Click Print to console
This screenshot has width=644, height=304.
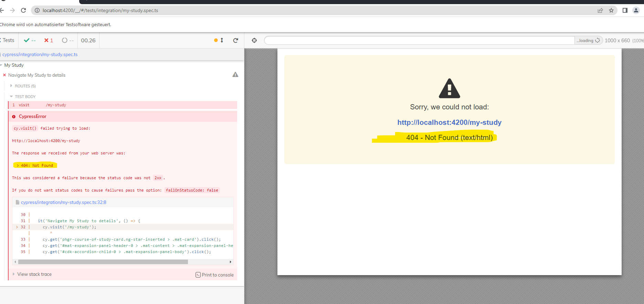214,275
